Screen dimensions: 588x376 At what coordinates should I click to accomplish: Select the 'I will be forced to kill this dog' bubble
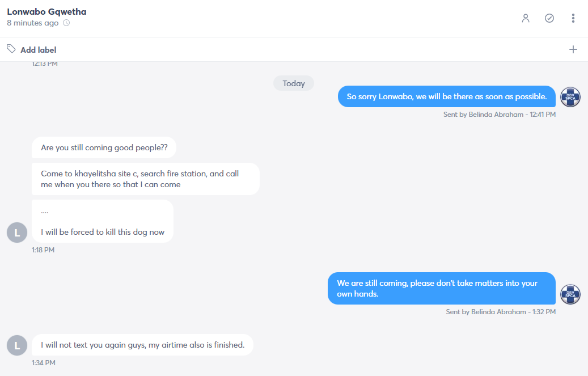[103, 221]
